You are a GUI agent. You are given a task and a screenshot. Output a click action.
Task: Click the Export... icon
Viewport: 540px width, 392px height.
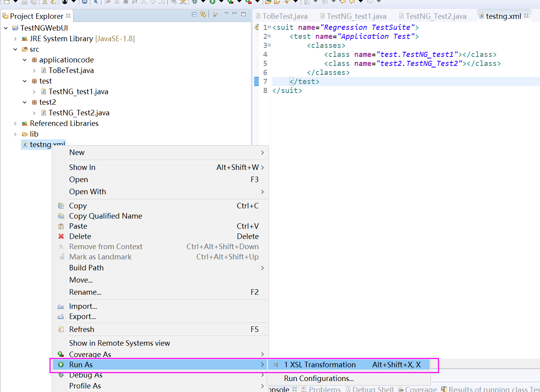coord(61,317)
